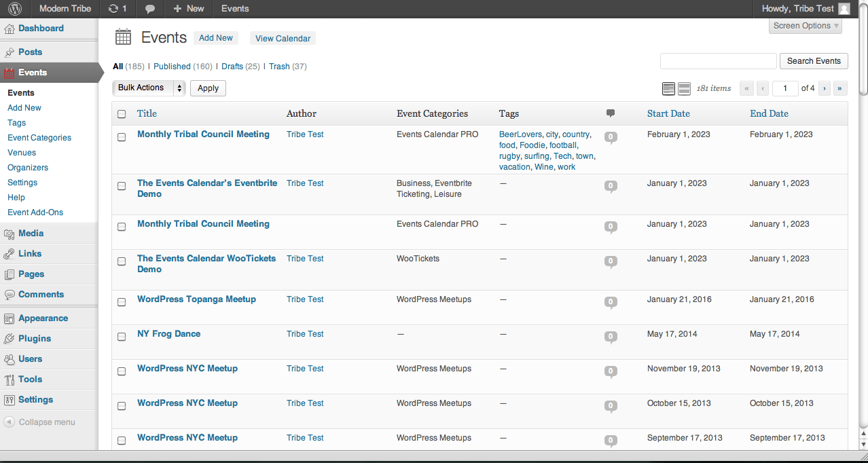Click comment count bubble for WordPress Topanga Meetup
The image size is (868, 463).
[611, 302]
